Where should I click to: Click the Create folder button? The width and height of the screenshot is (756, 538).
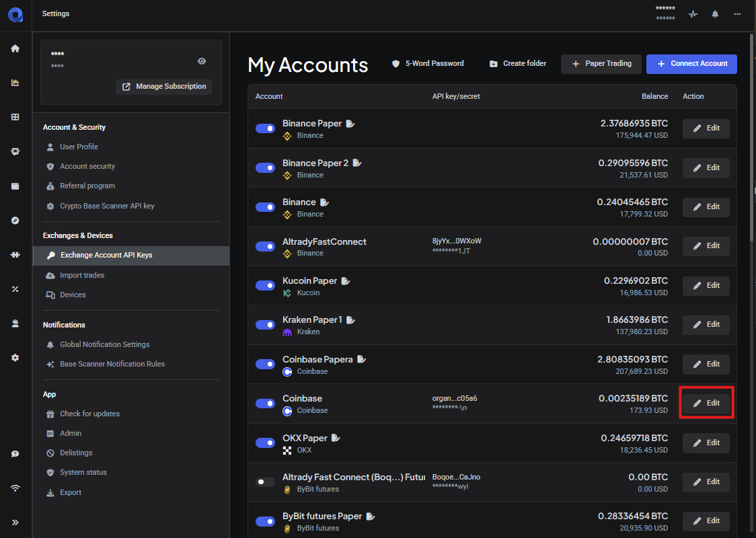click(519, 64)
